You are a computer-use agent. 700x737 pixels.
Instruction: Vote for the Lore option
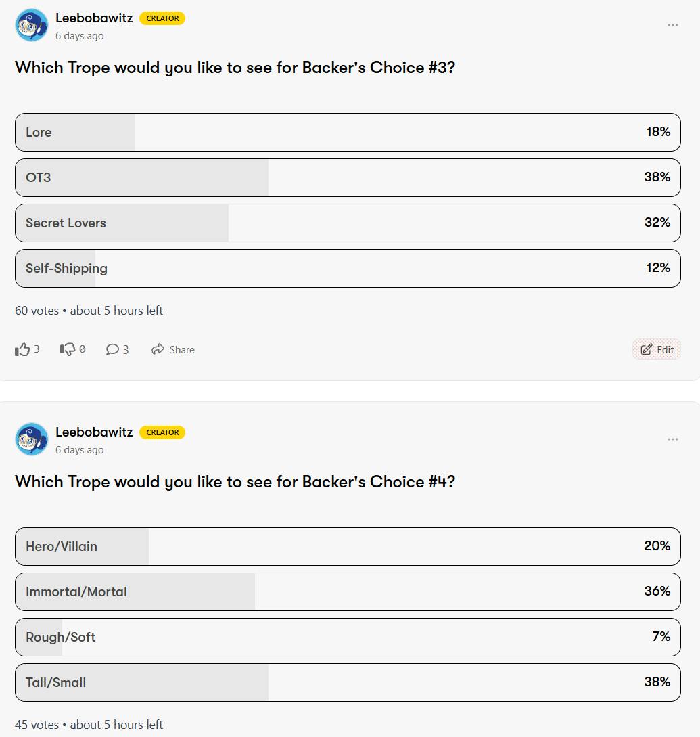(348, 132)
